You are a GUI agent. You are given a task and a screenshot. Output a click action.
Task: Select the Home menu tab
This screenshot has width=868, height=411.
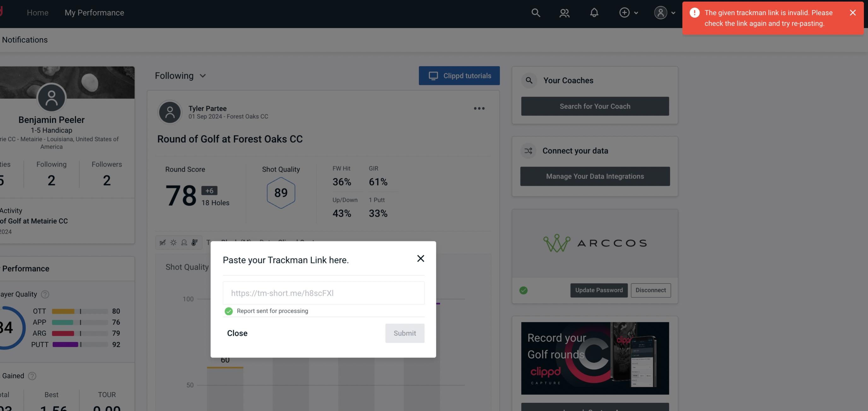(x=38, y=12)
